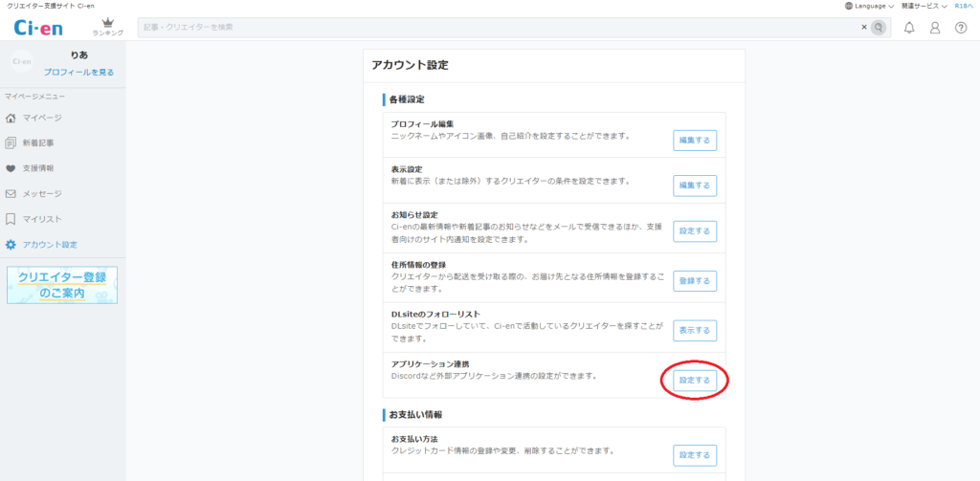Go to マイページ in sidebar
980x481 pixels.
click(x=42, y=118)
